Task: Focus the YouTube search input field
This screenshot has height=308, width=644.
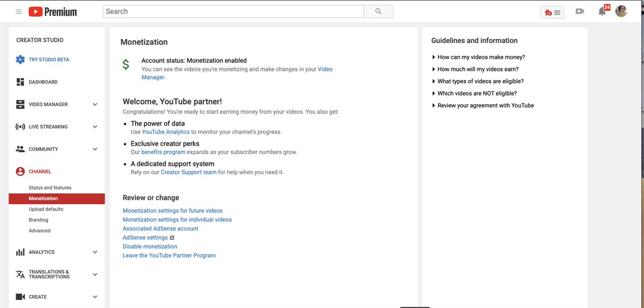Action: click(233, 11)
